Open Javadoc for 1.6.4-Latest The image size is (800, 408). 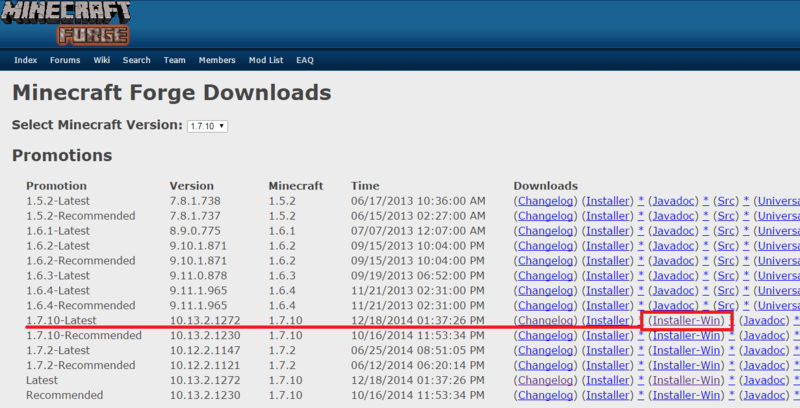673,291
